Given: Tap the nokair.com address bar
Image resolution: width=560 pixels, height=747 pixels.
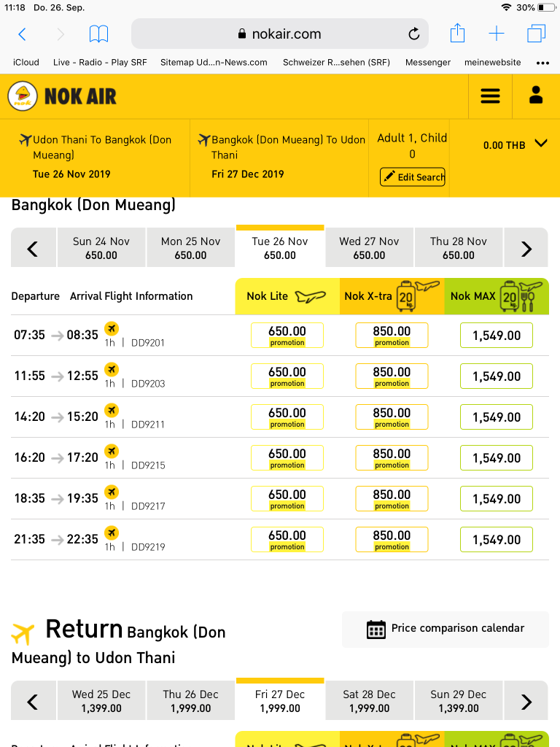Looking at the screenshot, I should click(280, 34).
